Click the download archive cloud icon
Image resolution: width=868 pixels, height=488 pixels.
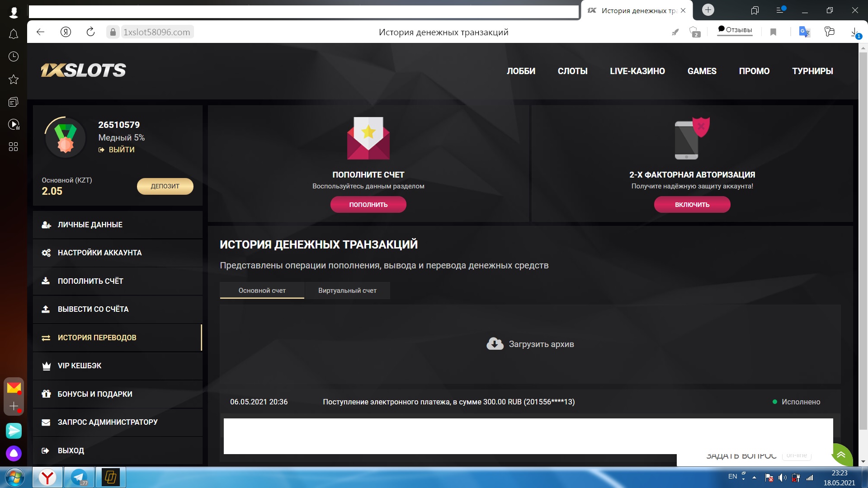[495, 344]
